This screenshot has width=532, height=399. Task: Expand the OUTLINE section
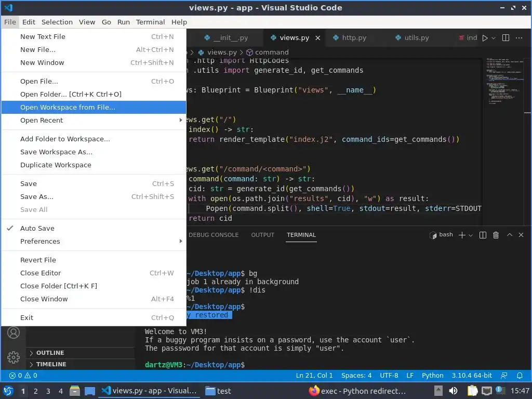[x=80, y=353]
